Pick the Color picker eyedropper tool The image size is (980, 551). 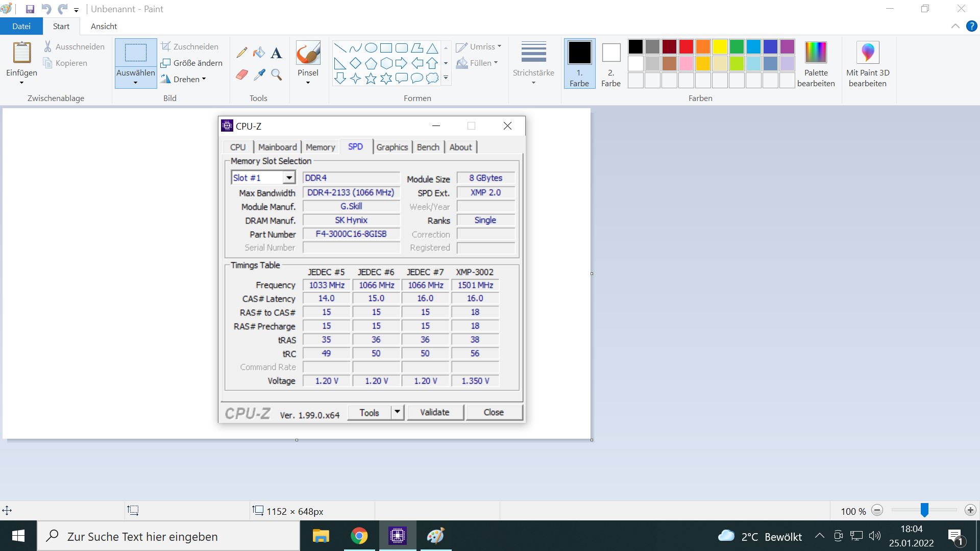[259, 74]
